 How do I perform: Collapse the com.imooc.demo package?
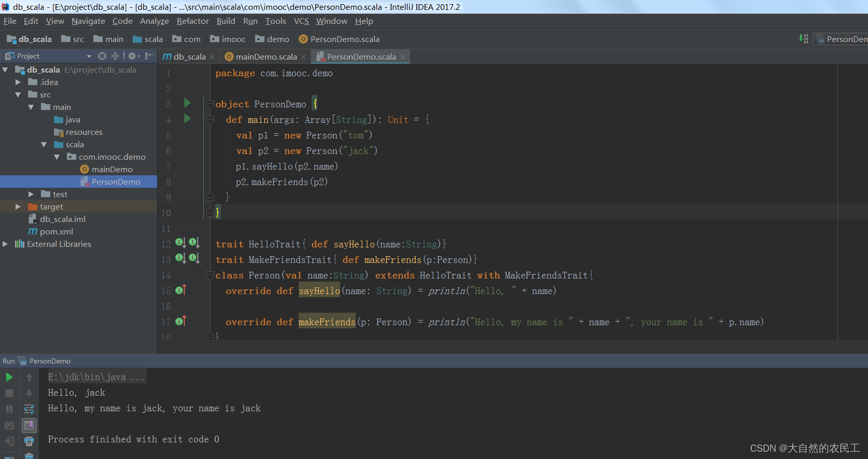(x=57, y=157)
